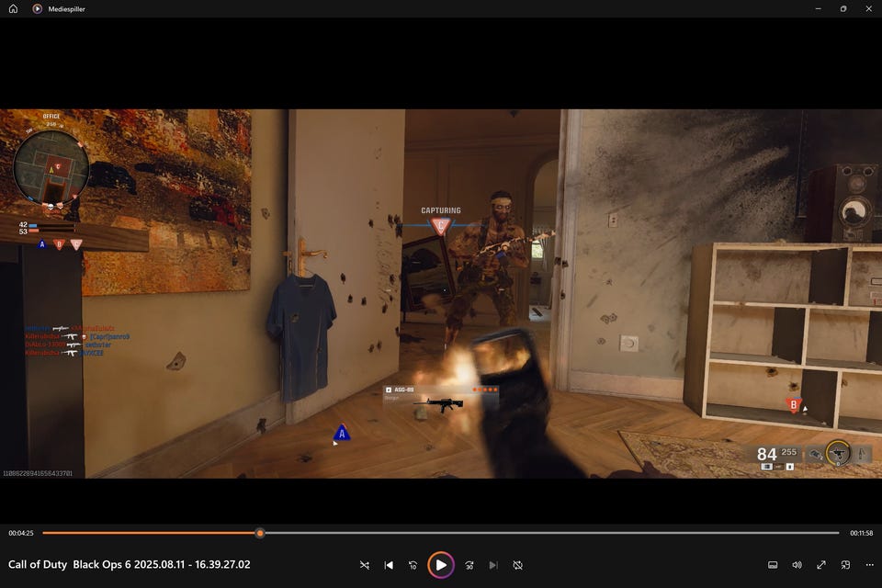Open the more options ellipsis menu
Viewport: 882px width, 588px height.
pos(870,565)
